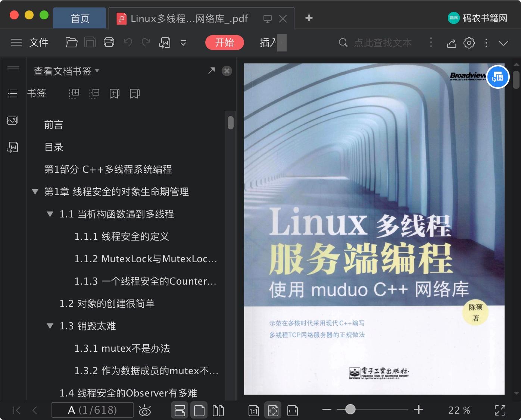Click the search options dots next to search field
The height and width of the screenshot is (420, 521).
431,43
